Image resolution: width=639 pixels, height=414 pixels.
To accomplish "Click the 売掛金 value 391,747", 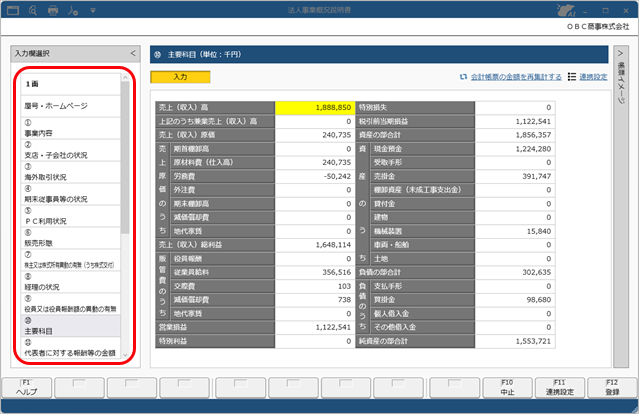I will (x=515, y=176).
